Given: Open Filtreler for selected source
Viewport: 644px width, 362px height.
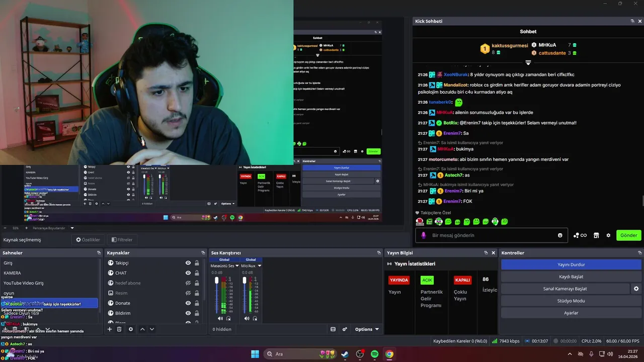Looking at the screenshot, I should (122, 240).
